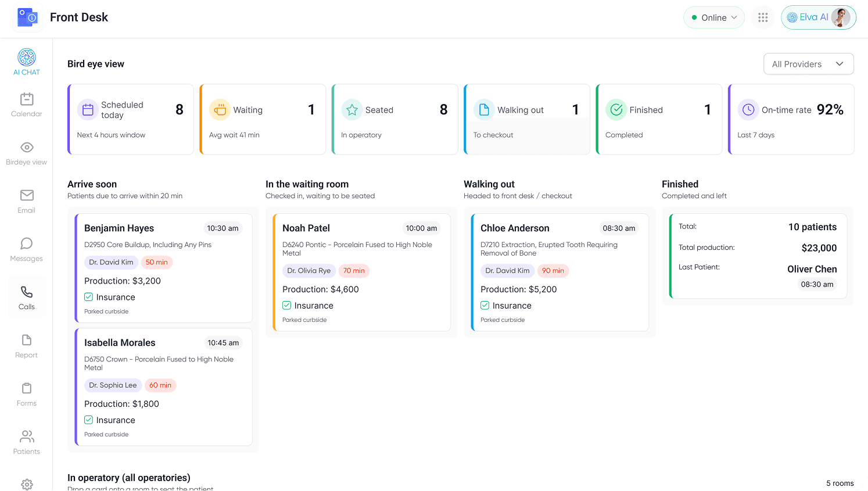Image resolution: width=868 pixels, height=491 pixels.
Task: Select the Calendar icon in the sidebar
Action: pos(26,105)
